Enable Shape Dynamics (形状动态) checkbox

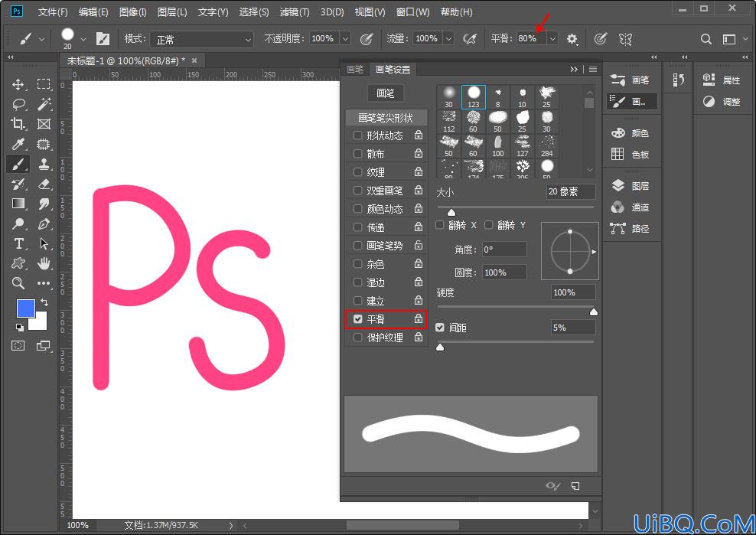[358, 135]
